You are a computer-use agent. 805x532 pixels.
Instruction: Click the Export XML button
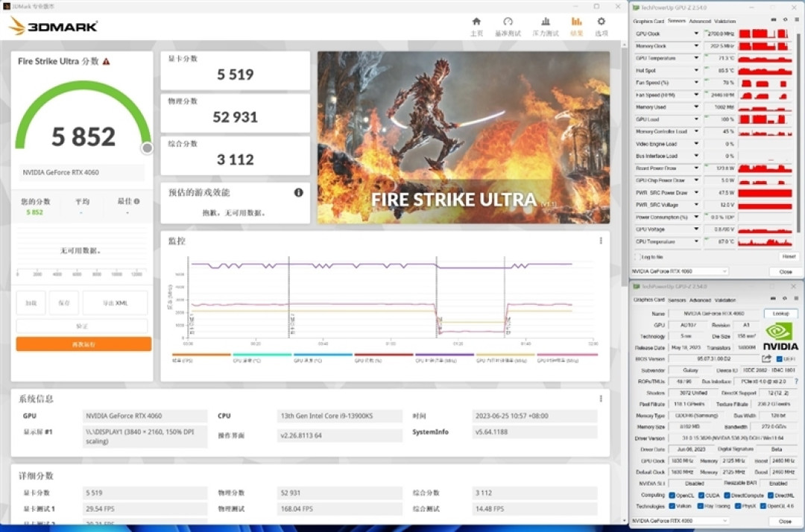pos(115,303)
